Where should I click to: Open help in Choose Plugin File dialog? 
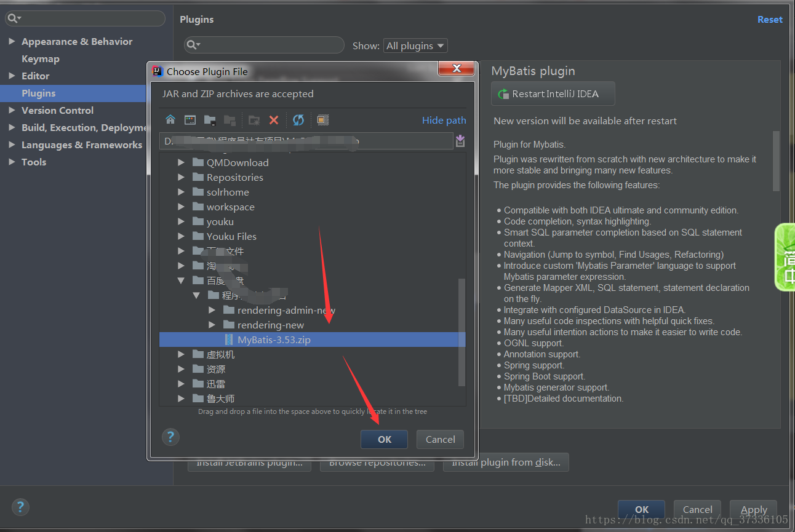click(170, 437)
